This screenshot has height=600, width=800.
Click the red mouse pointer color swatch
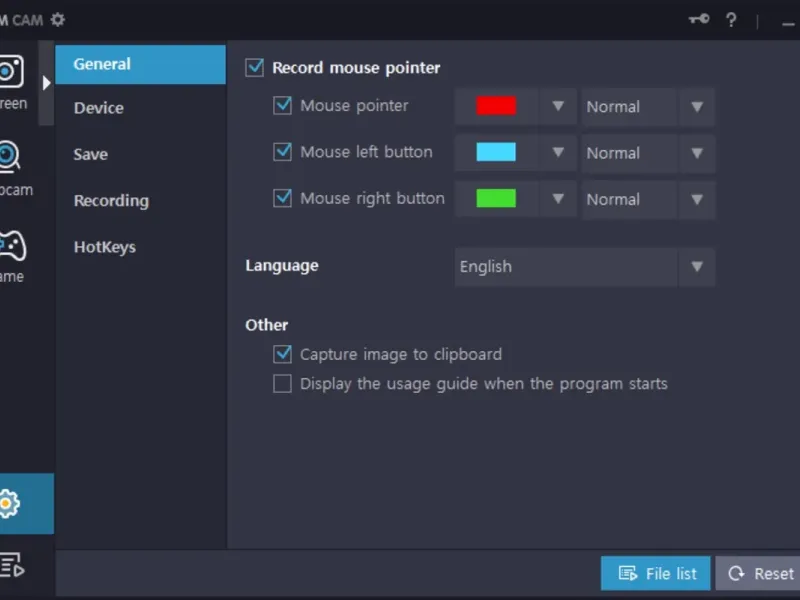[x=496, y=106]
